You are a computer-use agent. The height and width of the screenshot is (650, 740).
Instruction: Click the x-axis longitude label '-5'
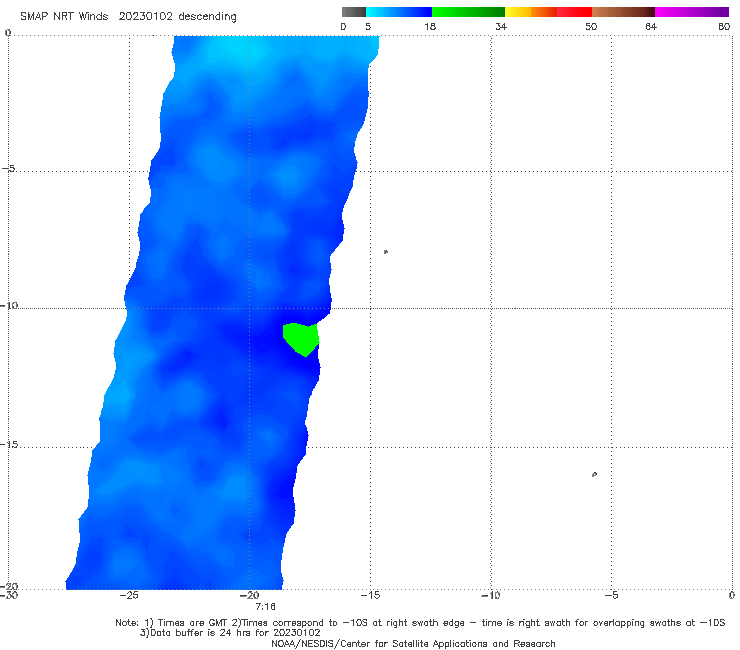point(611,595)
